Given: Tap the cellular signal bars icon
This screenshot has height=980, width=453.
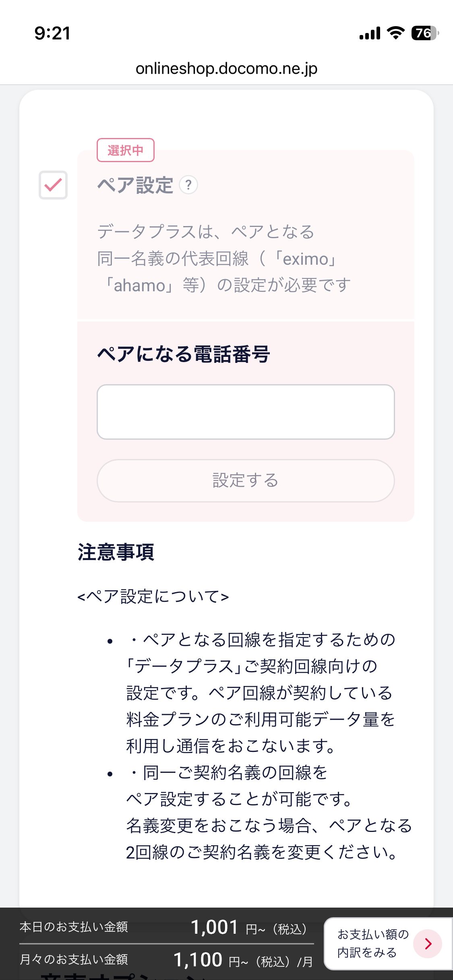Looking at the screenshot, I should [370, 33].
